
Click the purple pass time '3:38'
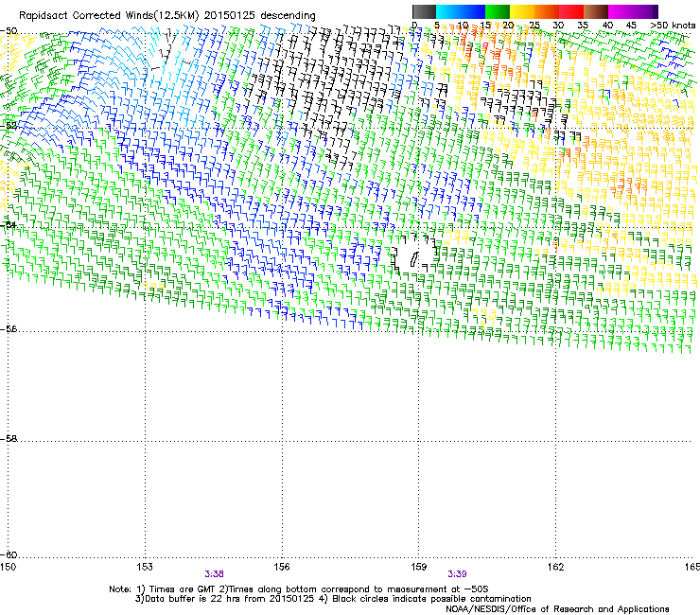[x=215, y=574]
